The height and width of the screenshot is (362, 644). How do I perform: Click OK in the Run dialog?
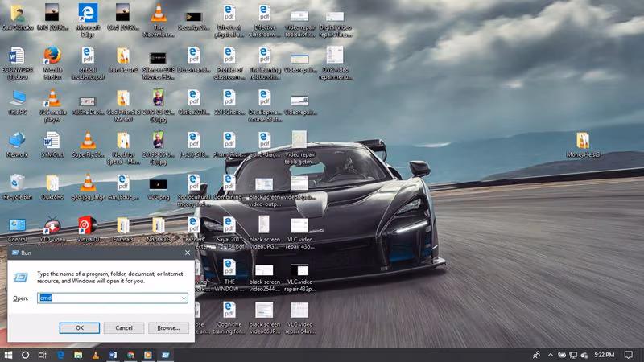[79, 328]
